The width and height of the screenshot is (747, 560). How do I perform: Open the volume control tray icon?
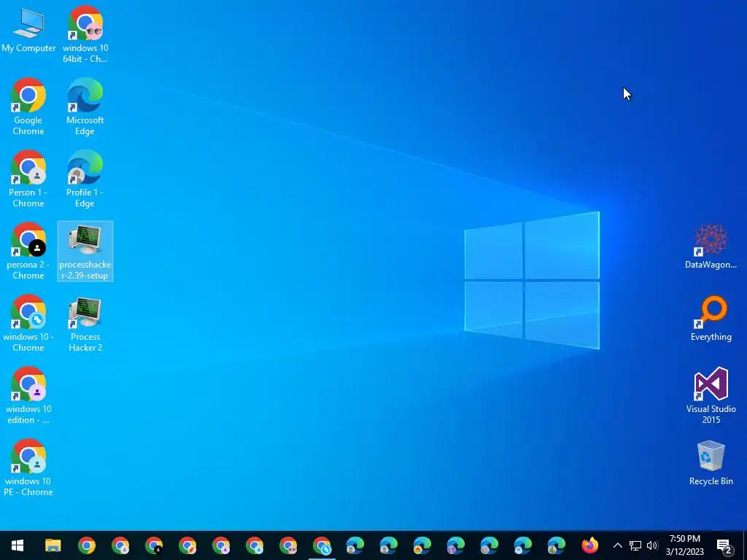[652, 545]
